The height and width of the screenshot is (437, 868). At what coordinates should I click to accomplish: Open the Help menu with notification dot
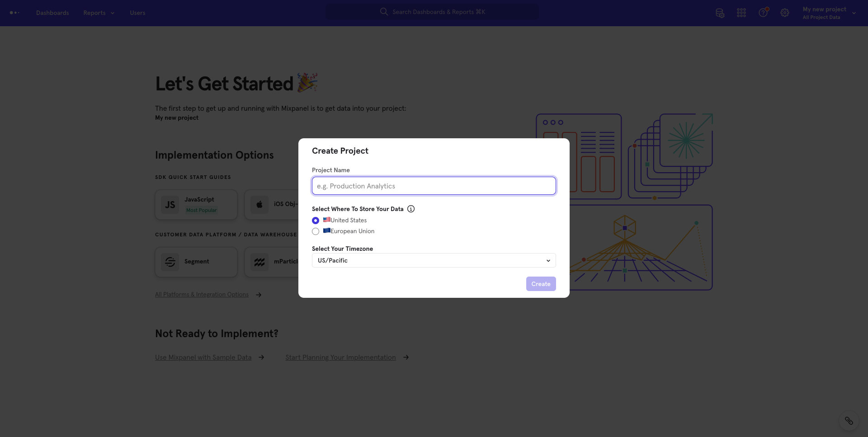coord(763,12)
